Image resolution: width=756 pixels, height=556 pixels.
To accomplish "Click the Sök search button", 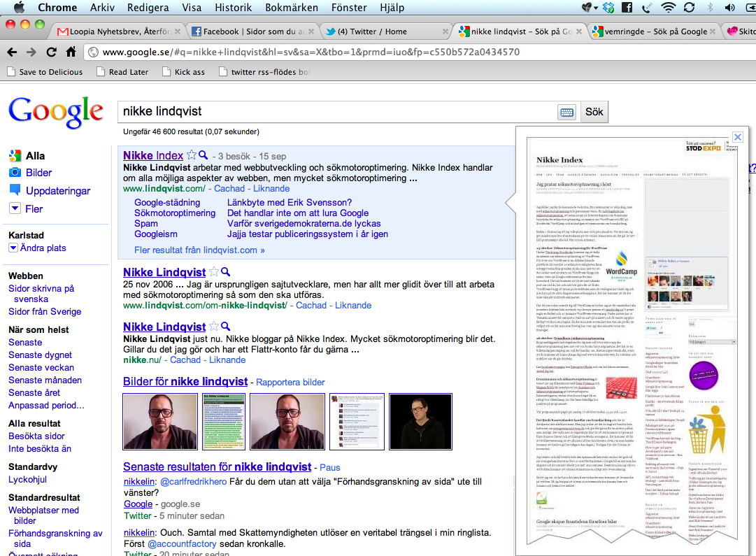I will click(594, 112).
